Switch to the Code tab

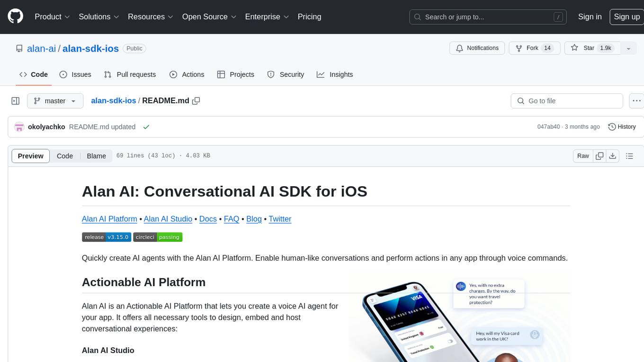click(34, 74)
